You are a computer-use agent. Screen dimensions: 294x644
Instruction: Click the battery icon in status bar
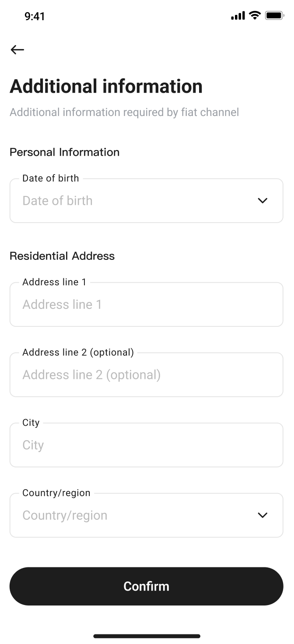pyautogui.click(x=274, y=16)
